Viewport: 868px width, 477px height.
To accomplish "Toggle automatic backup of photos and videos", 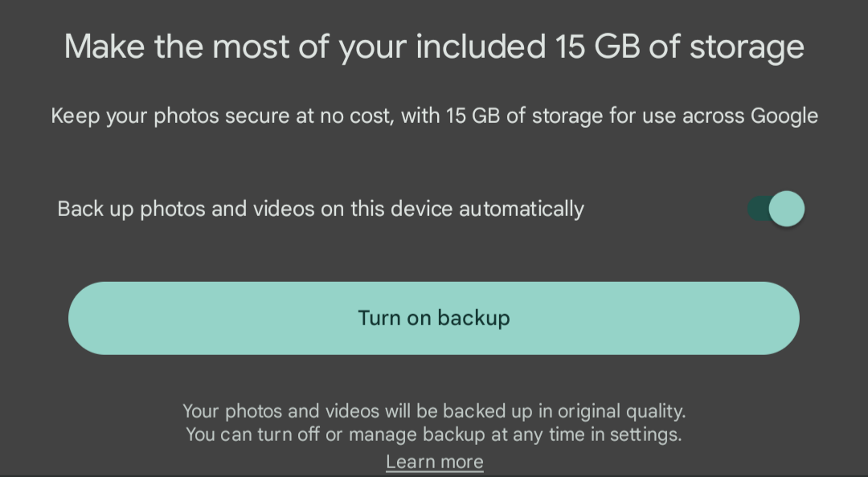I will 776,209.
